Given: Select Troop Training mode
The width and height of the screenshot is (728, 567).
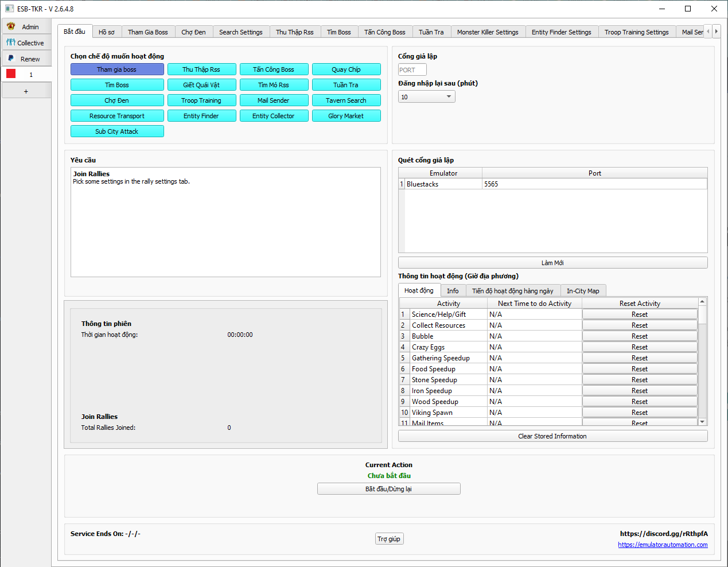Looking at the screenshot, I should click(201, 100).
